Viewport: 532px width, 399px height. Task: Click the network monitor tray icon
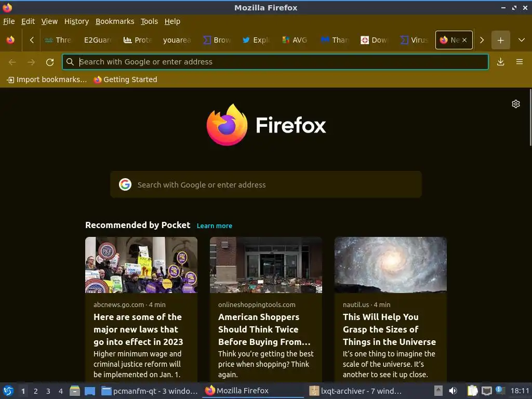[x=486, y=391]
